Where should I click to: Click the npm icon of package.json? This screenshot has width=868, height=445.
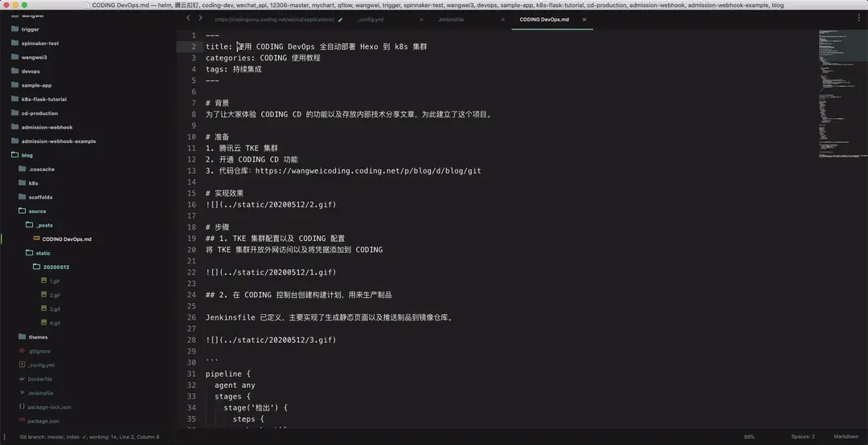coord(23,420)
